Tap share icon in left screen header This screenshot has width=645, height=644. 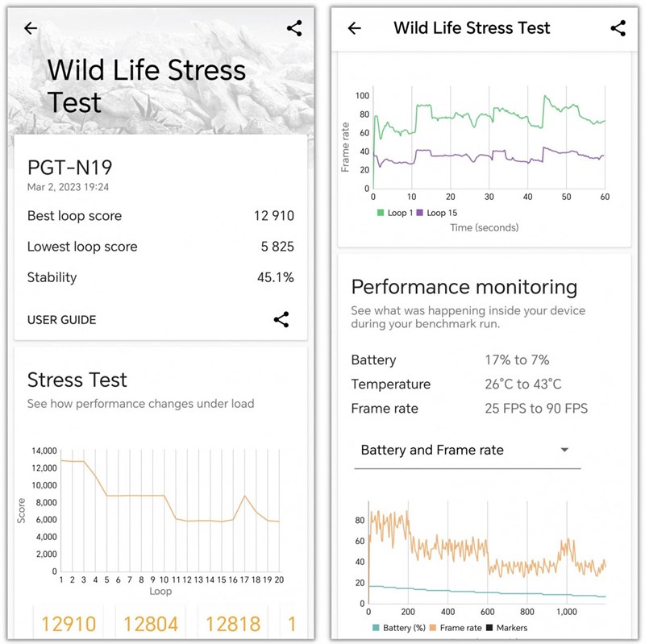pos(294,28)
